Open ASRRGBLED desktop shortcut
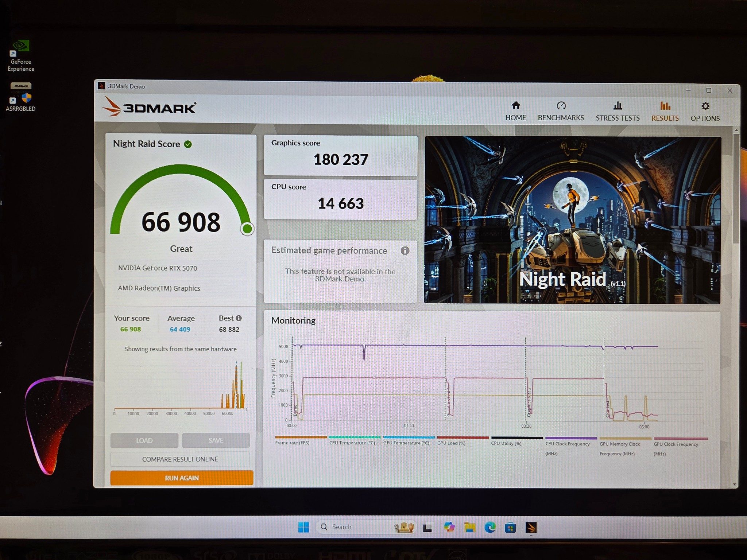Viewport: 747px width, 560px height. pyautogui.click(x=21, y=97)
